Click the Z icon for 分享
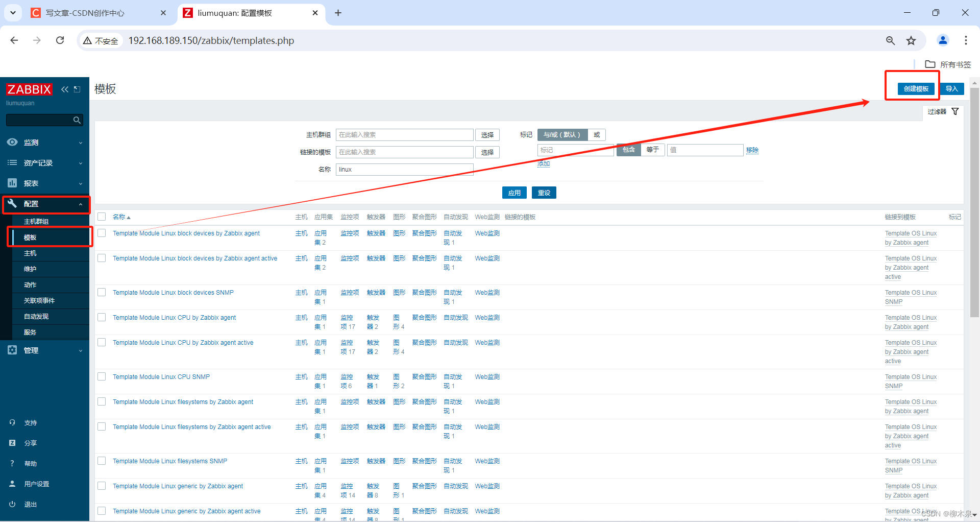Viewport: 980px width, 522px height. click(12, 443)
